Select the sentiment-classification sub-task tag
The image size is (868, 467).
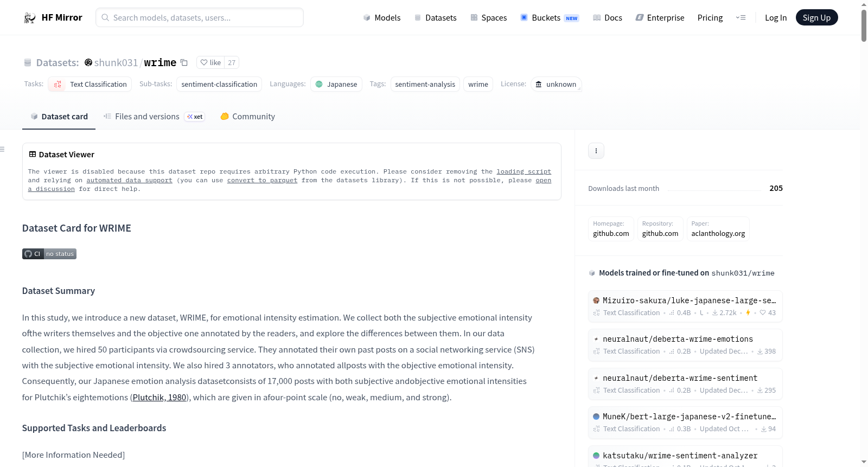click(x=219, y=84)
